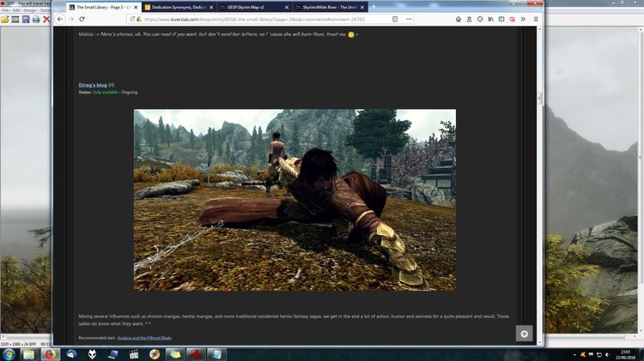The height and width of the screenshot is (361, 644).
Task: Expand the toolbar overflow chevron in Firefox
Action: [x=523, y=19]
